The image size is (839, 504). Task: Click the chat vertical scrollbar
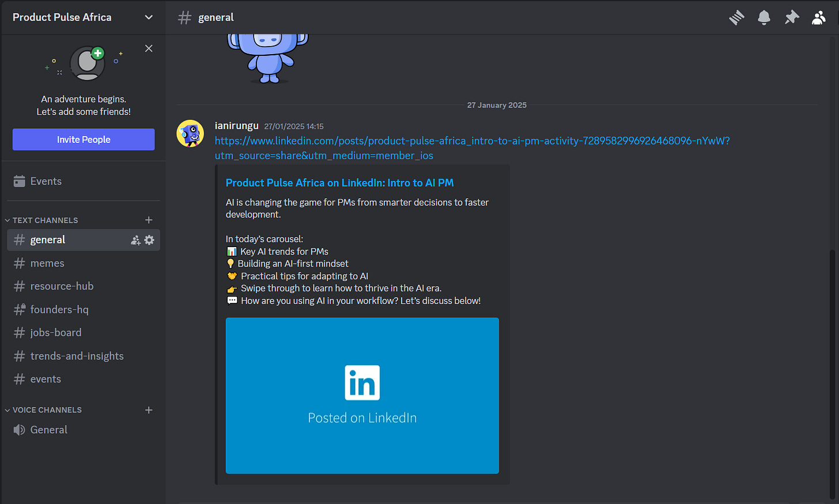(831, 374)
